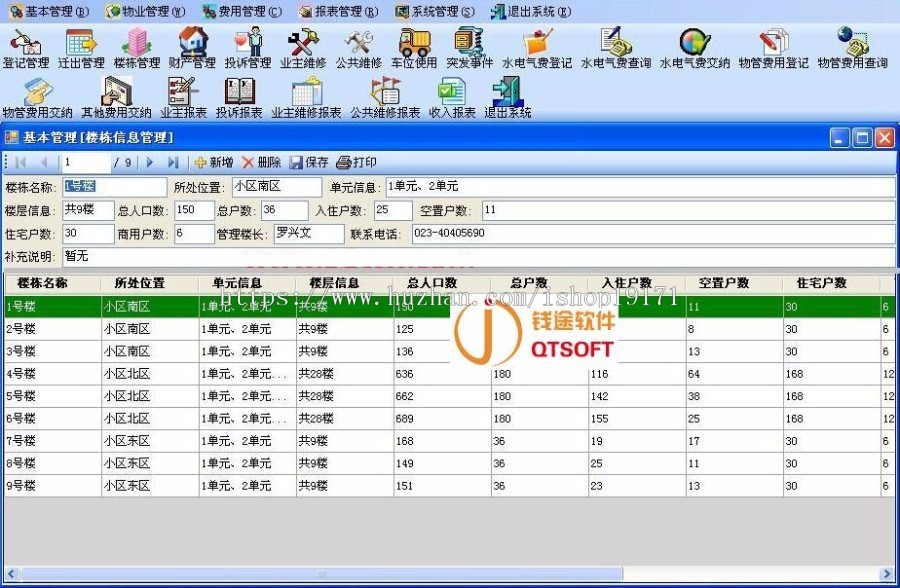
Task: Open the 车位使用 tool
Action: pos(414,48)
